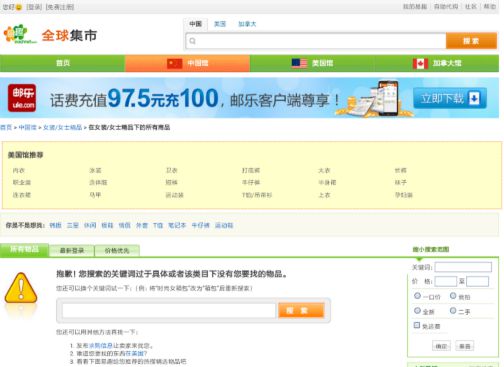Image resolution: width=504 pixels, height=367 pixels.
Task: Click the 立即下载 banner button
Action: pos(450,98)
